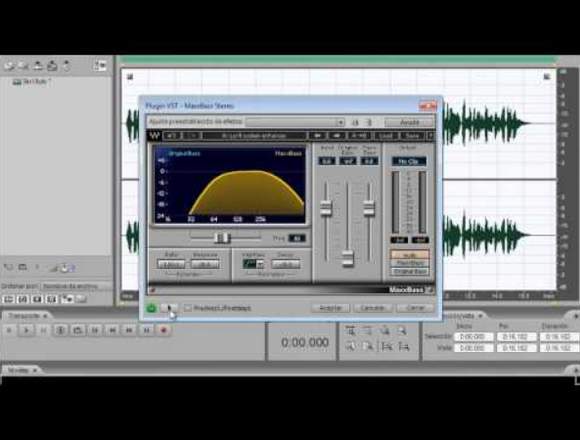Screen dimensions: 580x440
Task: Click the Selección Inicio time field
Action: click(473, 337)
